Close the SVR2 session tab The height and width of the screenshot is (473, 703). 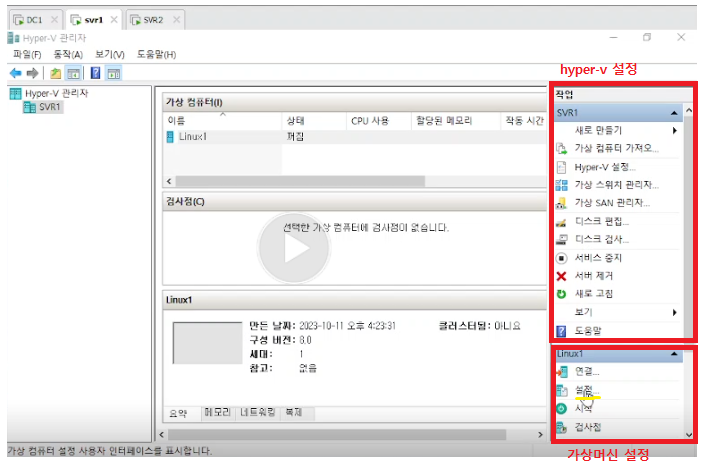pyautogui.click(x=176, y=20)
